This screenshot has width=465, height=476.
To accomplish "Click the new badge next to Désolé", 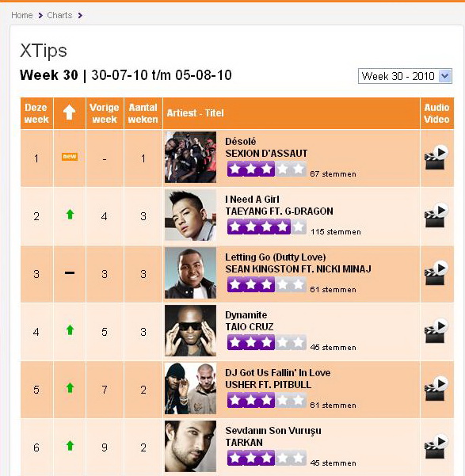I will point(70,157).
